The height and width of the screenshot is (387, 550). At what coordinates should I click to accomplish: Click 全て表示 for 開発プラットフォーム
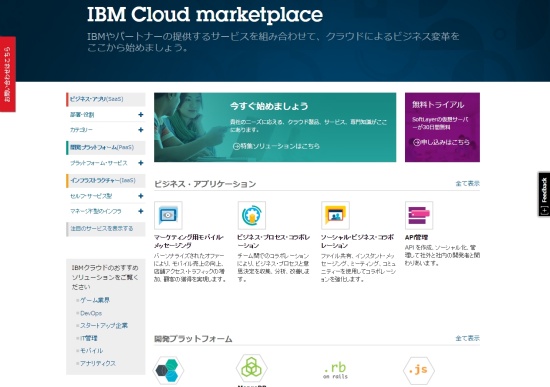[467, 338]
